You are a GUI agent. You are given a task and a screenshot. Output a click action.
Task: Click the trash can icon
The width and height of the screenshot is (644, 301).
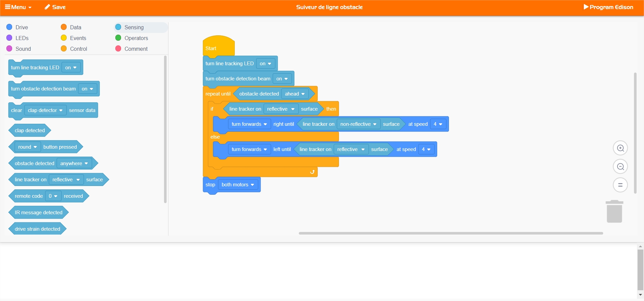(x=614, y=212)
